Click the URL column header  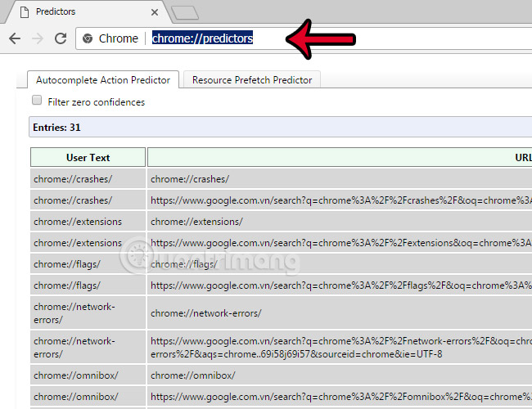click(340, 157)
